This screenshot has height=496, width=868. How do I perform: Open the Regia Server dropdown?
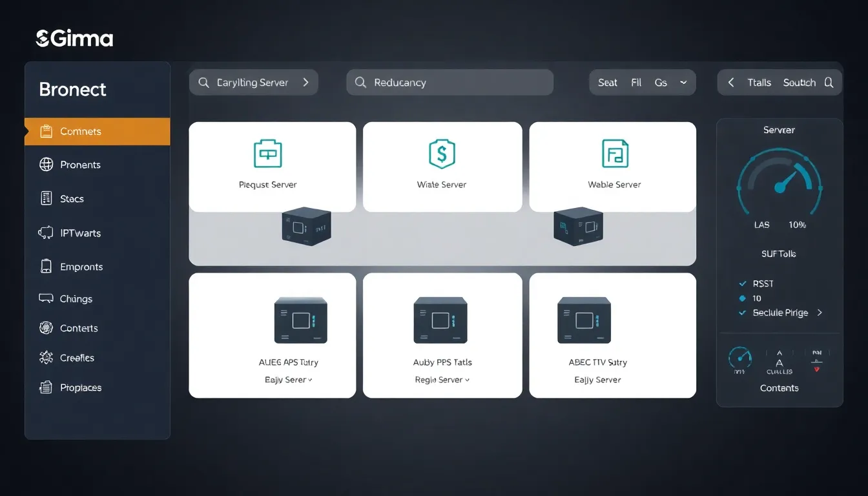point(442,380)
